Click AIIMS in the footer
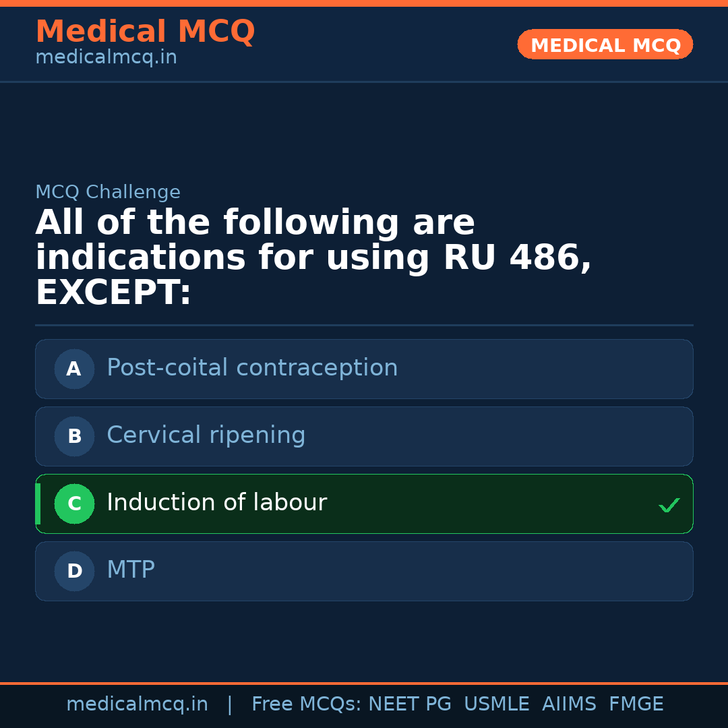The image size is (728, 728). (x=569, y=704)
